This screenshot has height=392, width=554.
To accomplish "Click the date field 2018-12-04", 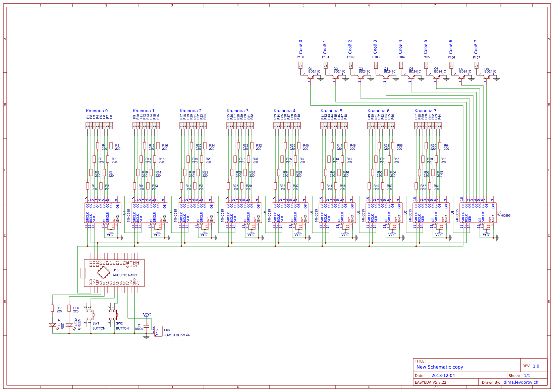I will click(443, 376).
